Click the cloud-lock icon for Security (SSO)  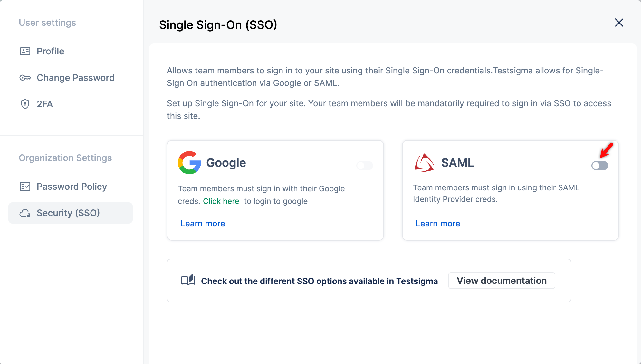point(25,213)
